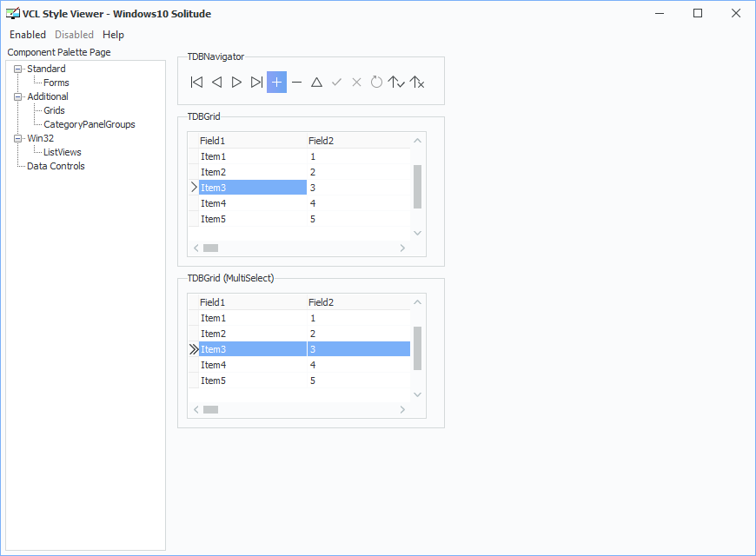Click the cancel updates navigator icon

(x=416, y=82)
